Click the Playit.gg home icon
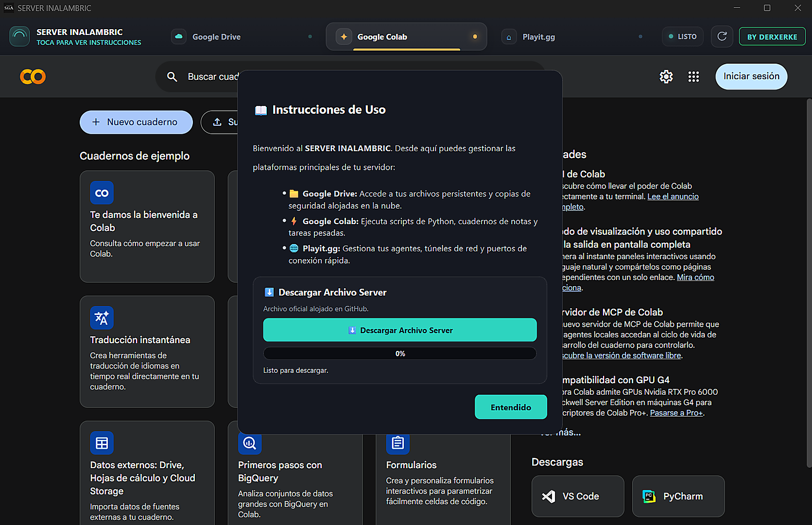Image resolution: width=812 pixels, height=525 pixels. pyautogui.click(x=509, y=37)
